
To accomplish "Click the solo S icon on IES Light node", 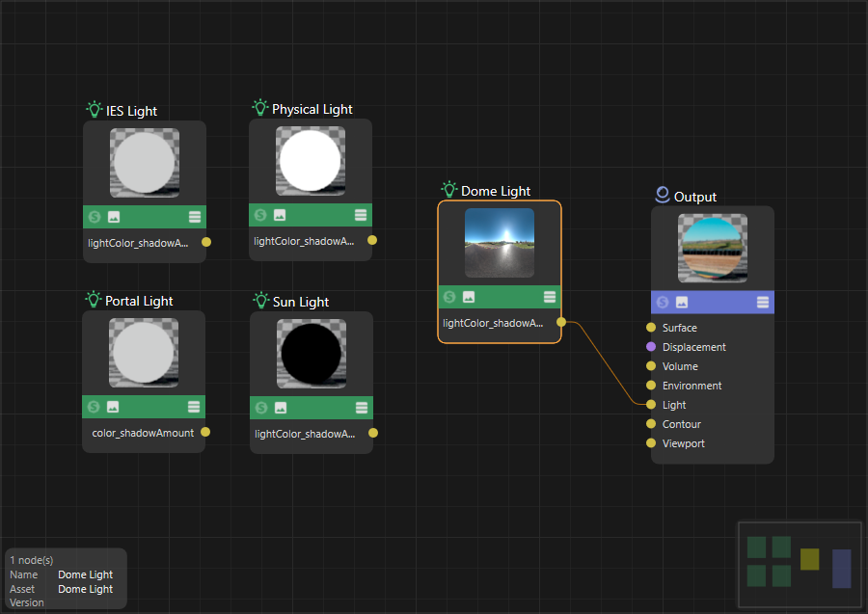I will [95, 217].
